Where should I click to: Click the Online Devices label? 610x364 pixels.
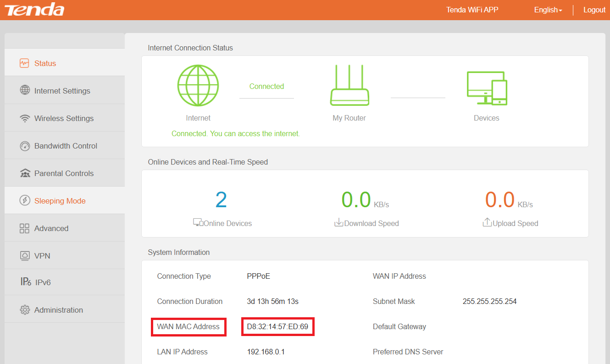click(x=227, y=224)
